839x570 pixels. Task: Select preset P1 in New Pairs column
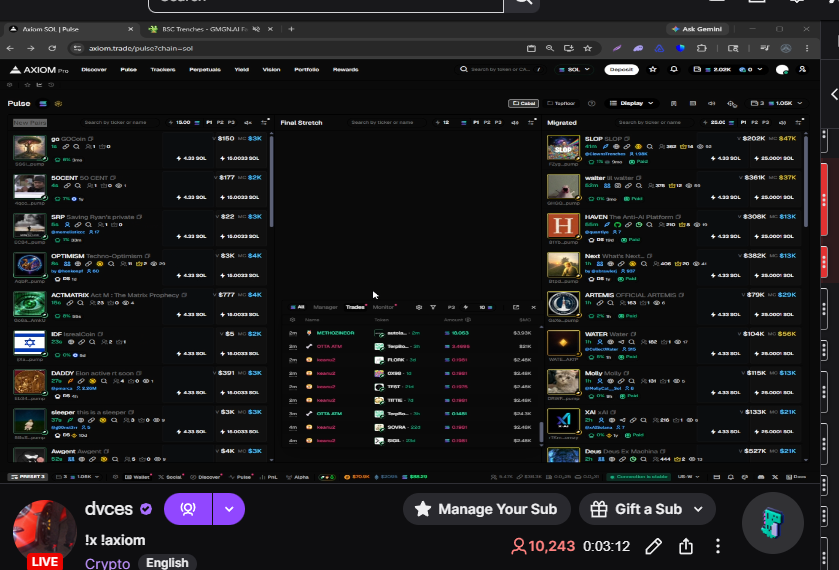pos(209,123)
